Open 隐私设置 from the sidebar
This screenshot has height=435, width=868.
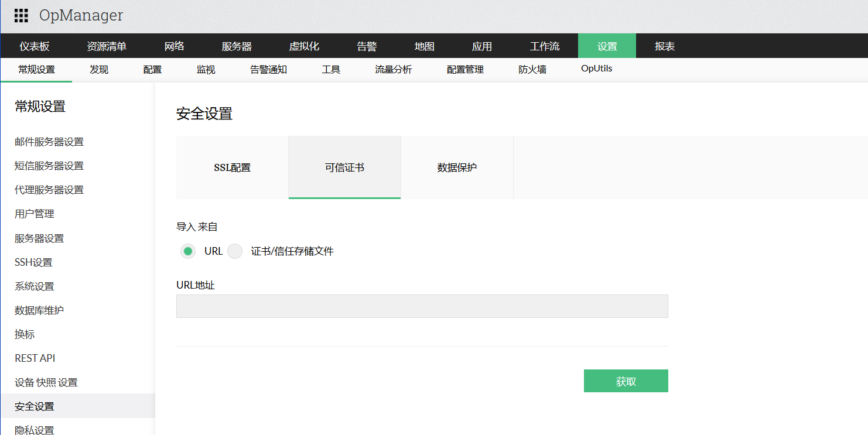[34, 430]
